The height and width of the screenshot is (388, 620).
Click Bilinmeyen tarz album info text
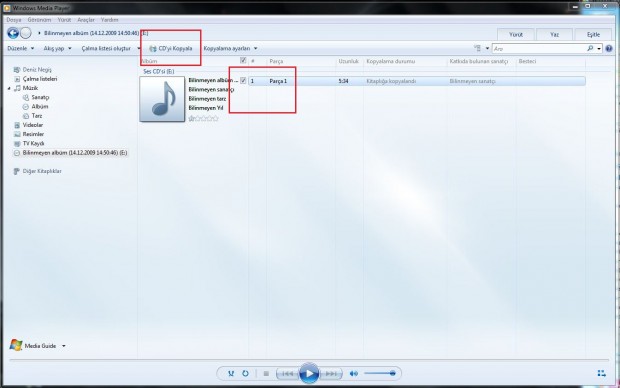pos(207,98)
